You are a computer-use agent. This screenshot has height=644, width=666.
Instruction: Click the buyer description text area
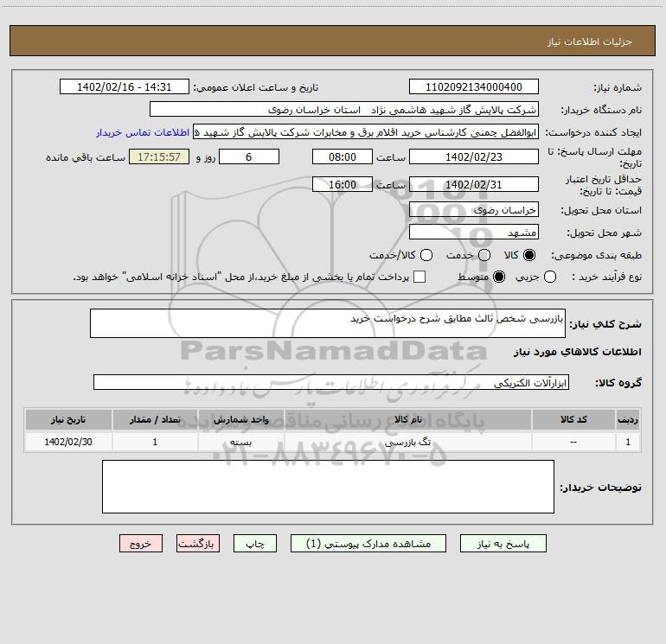click(328, 487)
